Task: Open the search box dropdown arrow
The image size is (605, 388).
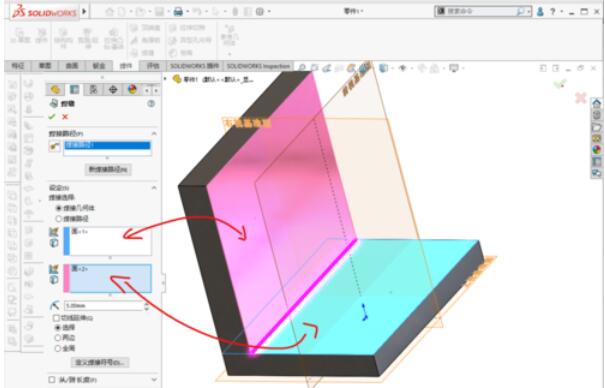Action: pyautogui.click(x=529, y=12)
